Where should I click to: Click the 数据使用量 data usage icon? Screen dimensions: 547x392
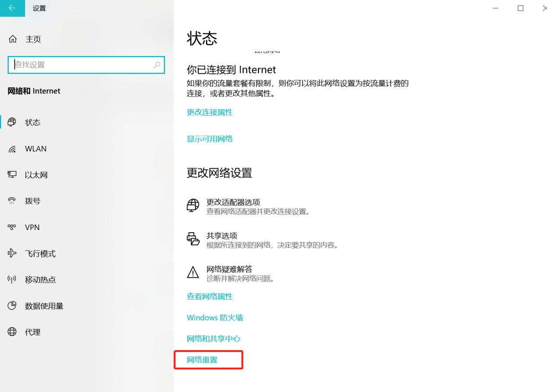point(13,306)
